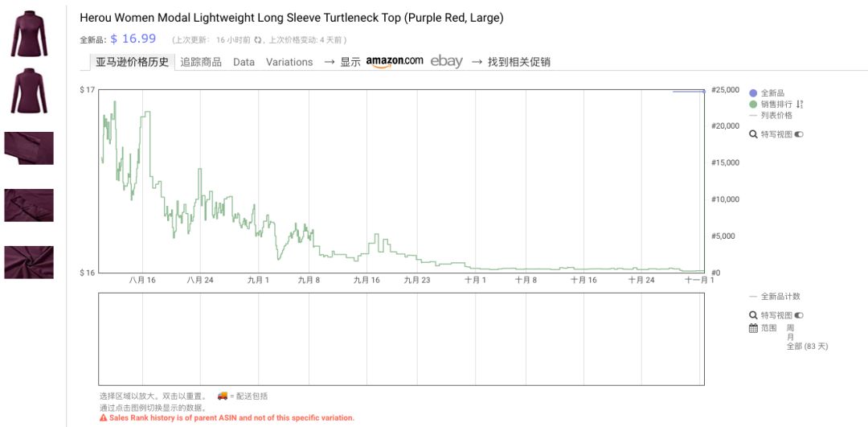The height and width of the screenshot is (427, 868).
Task: Open the Data tab
Action: coord(244,62)
